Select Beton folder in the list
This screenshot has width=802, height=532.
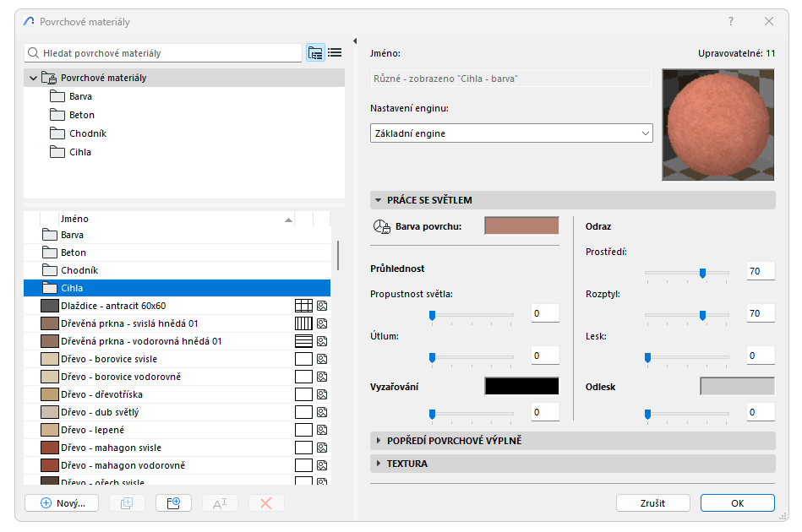click(177, 253)
